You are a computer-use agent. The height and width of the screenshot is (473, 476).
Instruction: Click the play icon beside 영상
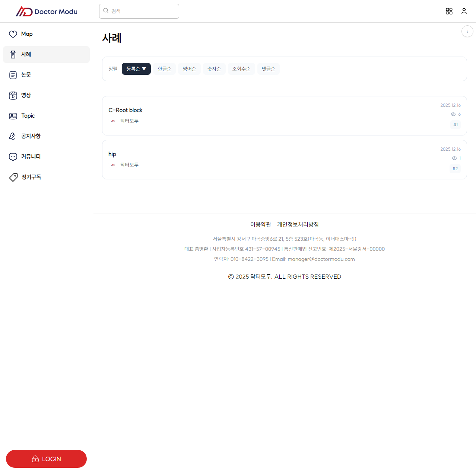pos(13,96)
